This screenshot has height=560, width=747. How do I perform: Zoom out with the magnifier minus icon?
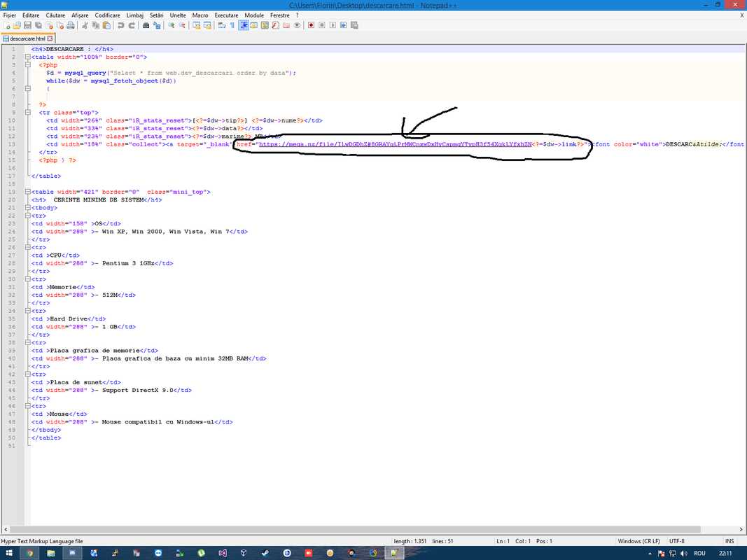[x=182, y=25]
